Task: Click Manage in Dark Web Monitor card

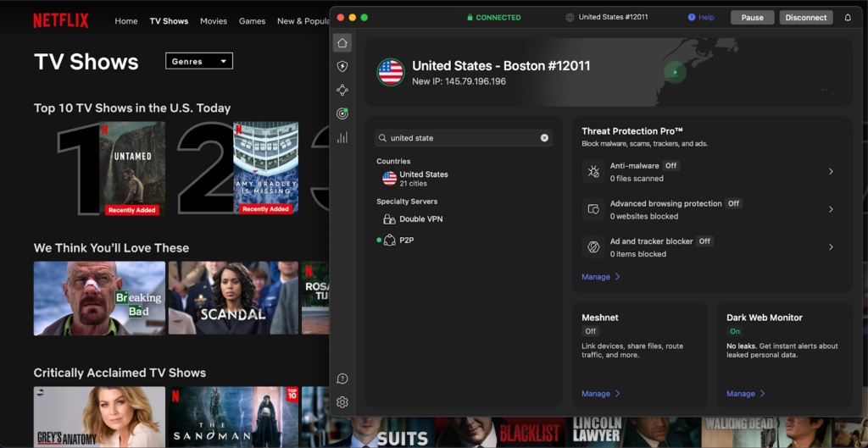Action: pyautogui.click(x=746, y=394)
